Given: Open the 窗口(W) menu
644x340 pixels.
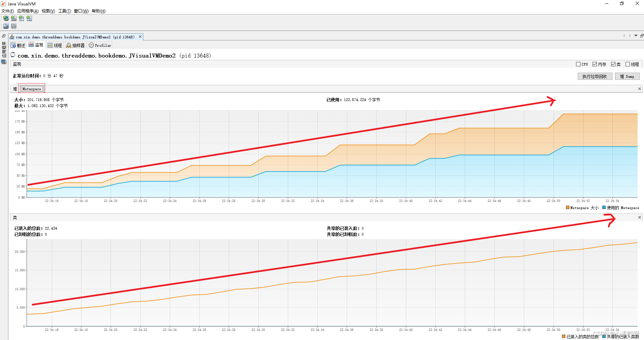Looking at the screenshot, I should tap(81, 11).
